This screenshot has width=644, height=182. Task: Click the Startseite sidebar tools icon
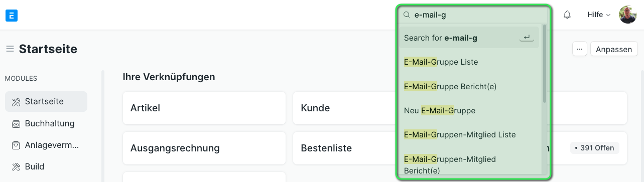[16, 102]
